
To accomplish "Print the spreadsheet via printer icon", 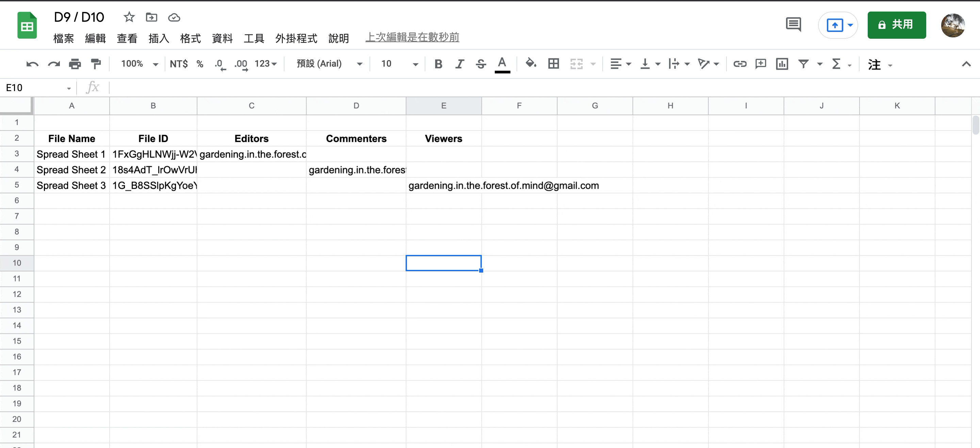I will 75,64.
